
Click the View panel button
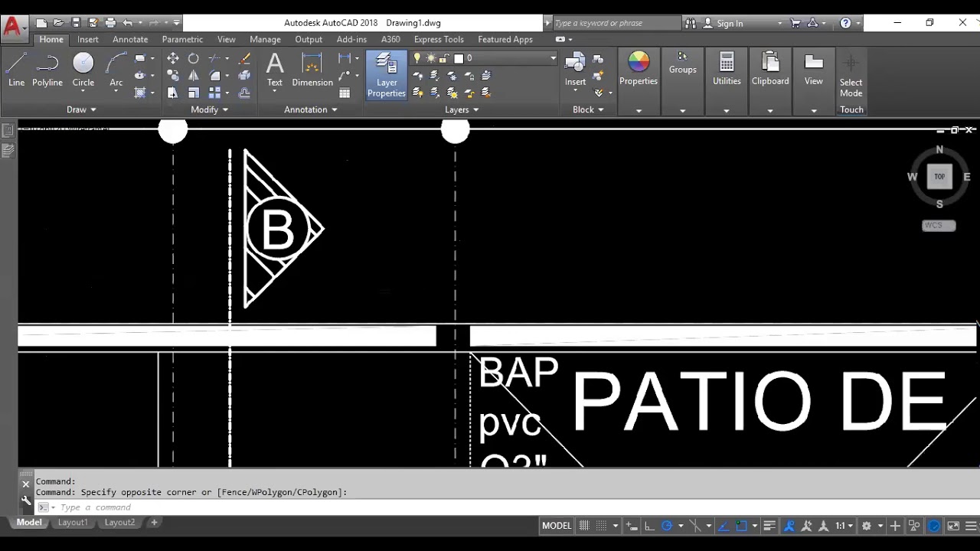coord(814,68)
